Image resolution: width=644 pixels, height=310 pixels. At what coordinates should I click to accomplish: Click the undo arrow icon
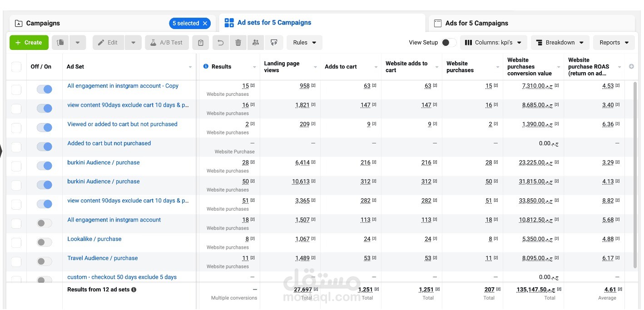click(x=220, y=43)
